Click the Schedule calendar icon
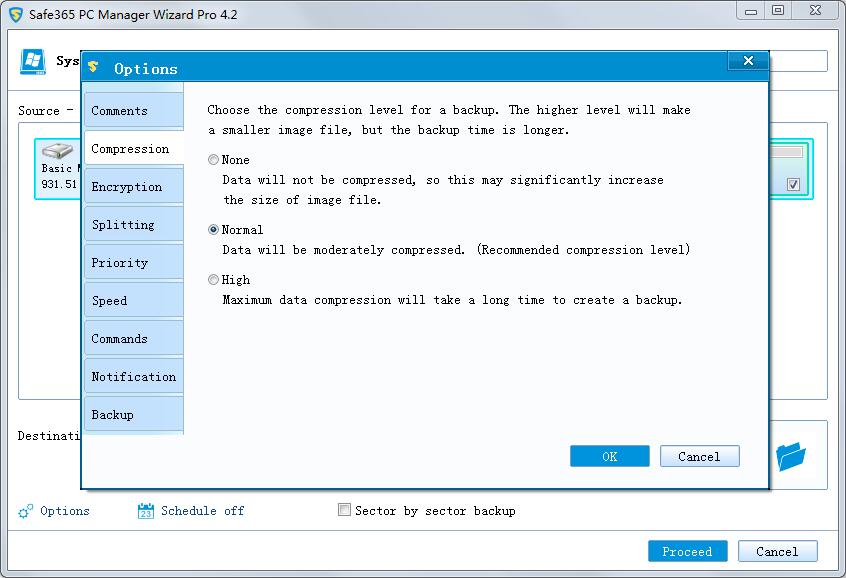 tap(146, 511)
